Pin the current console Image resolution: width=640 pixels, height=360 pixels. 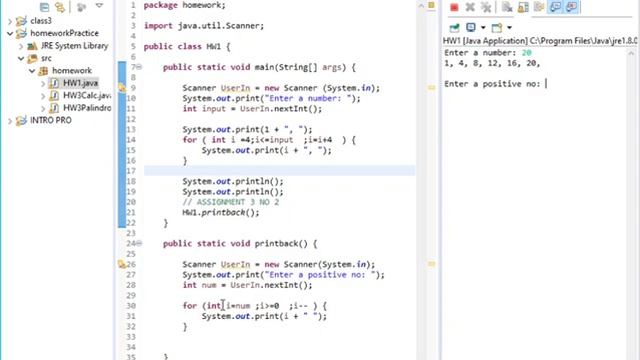coord(454,28)
